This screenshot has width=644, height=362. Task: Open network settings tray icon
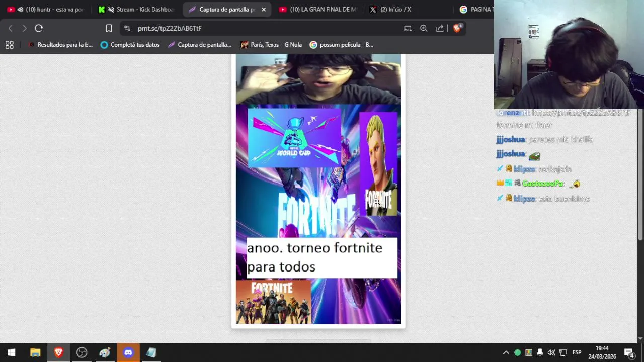(563, 352)
